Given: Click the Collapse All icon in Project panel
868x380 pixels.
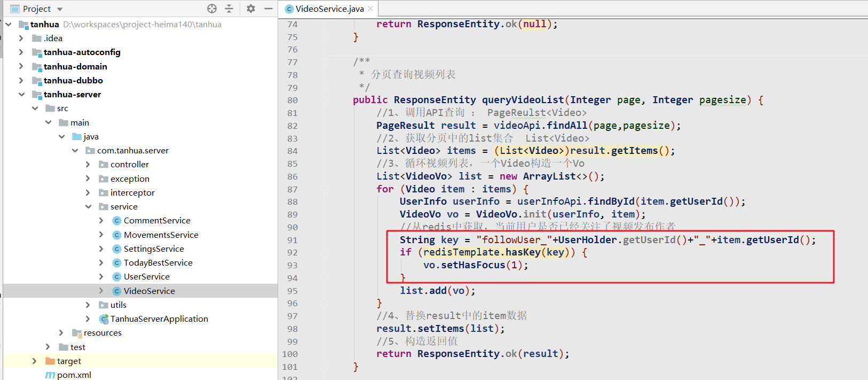Looking at the screenshot, I should (229, 9).
